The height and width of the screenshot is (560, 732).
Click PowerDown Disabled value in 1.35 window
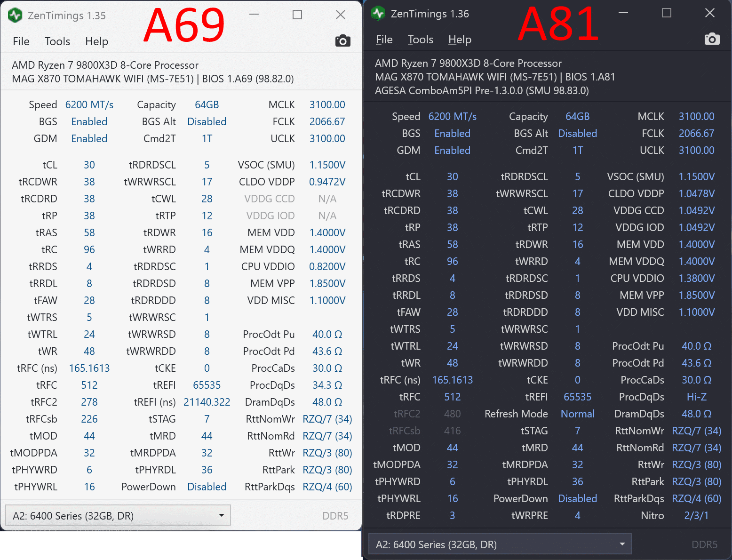pyautogui.click(x=207, y=487)
